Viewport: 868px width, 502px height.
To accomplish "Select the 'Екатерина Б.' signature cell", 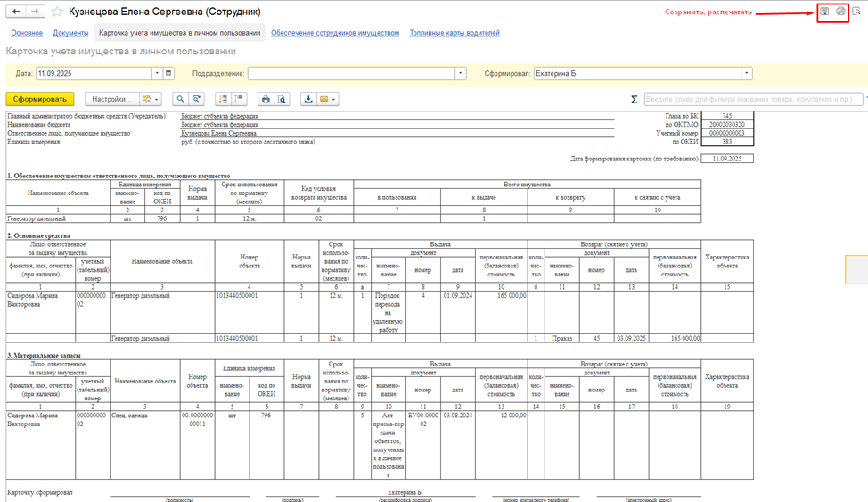I will click(405, 492).
